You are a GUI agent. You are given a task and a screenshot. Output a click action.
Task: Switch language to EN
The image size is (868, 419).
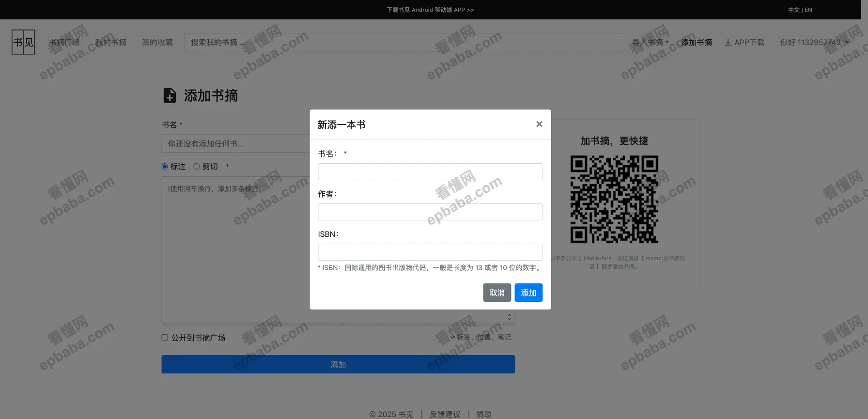point(808,10)
